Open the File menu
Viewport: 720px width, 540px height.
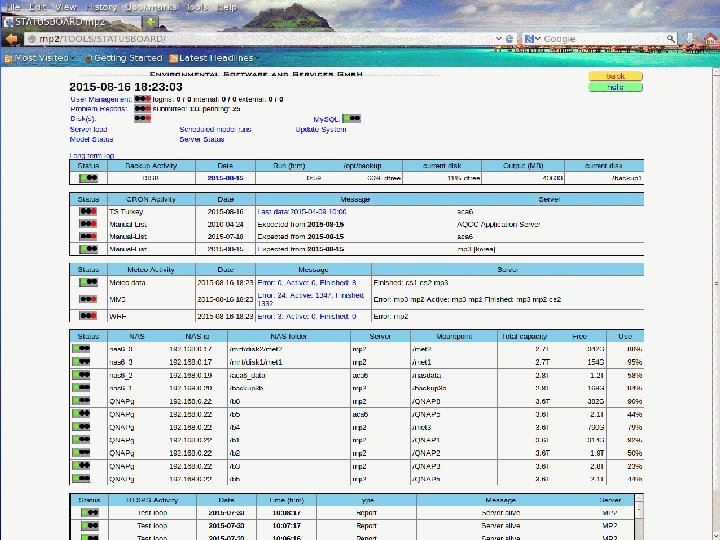(13, 7)
